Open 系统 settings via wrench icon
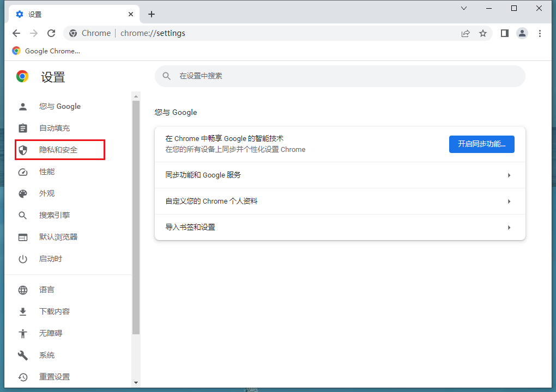 [x=22, y=355]
